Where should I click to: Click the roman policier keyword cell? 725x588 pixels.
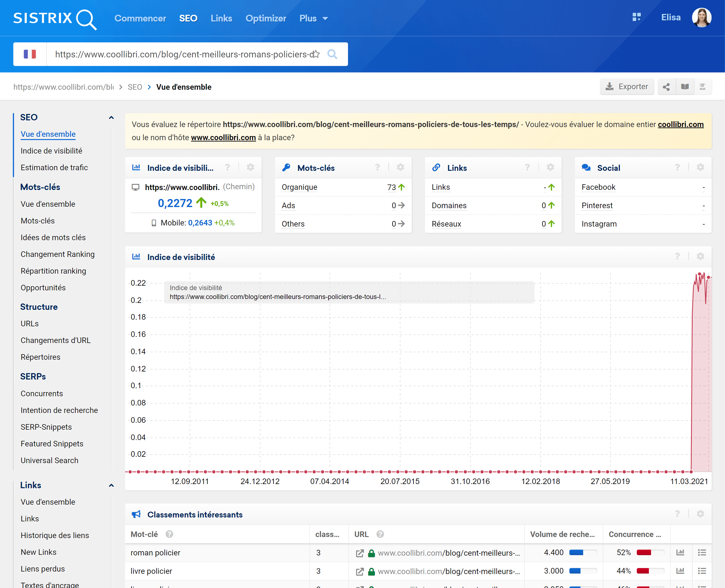pyautogui.click(x=217, y=553)
